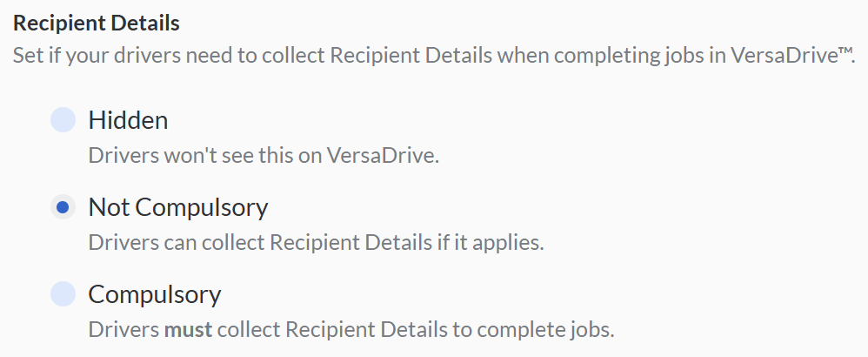Click the "Not Compulsory" option label
This screenshot has height=357, width=868.
coord(178,207)
